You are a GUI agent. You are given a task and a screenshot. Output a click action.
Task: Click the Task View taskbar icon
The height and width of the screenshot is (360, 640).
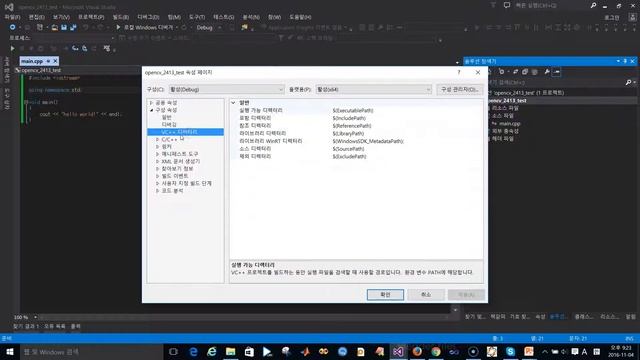[x=173, y=351]
